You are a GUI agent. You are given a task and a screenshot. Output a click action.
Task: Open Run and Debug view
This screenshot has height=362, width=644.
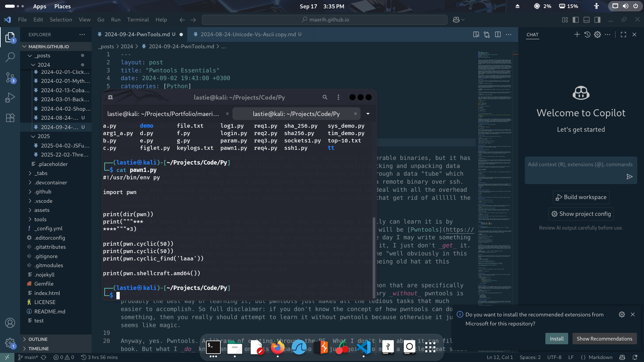pyautogui.click(x=10, y=98)
